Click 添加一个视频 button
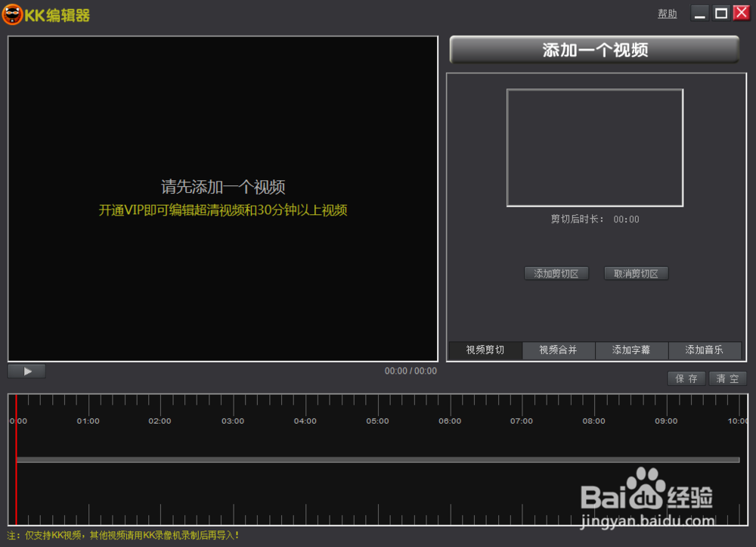 click(x=594, y=50)
